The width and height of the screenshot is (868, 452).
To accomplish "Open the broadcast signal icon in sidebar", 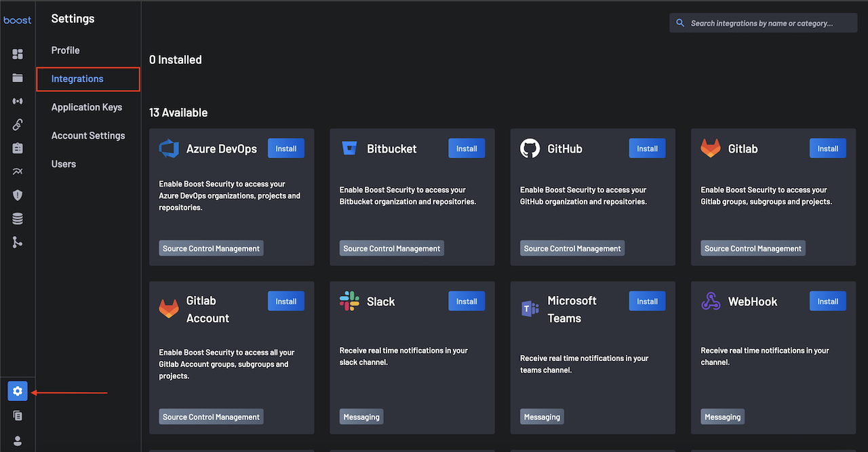I will tap(18, 101).
